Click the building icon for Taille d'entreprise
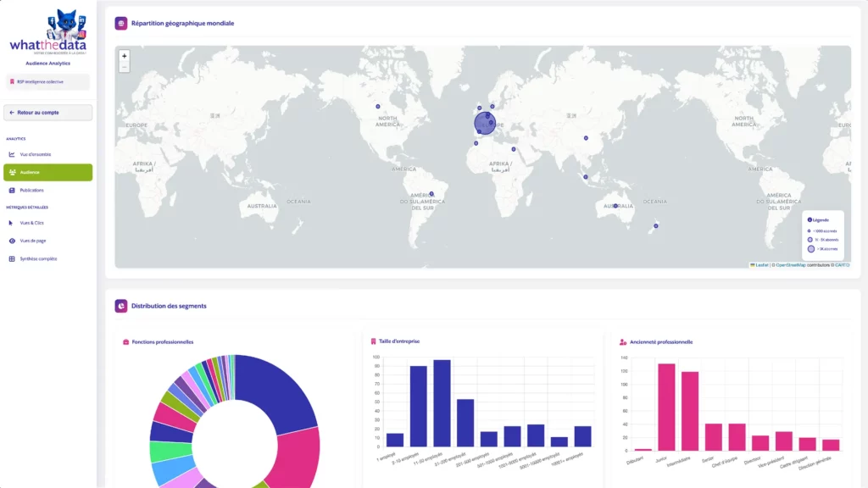 tap(371, 341)
